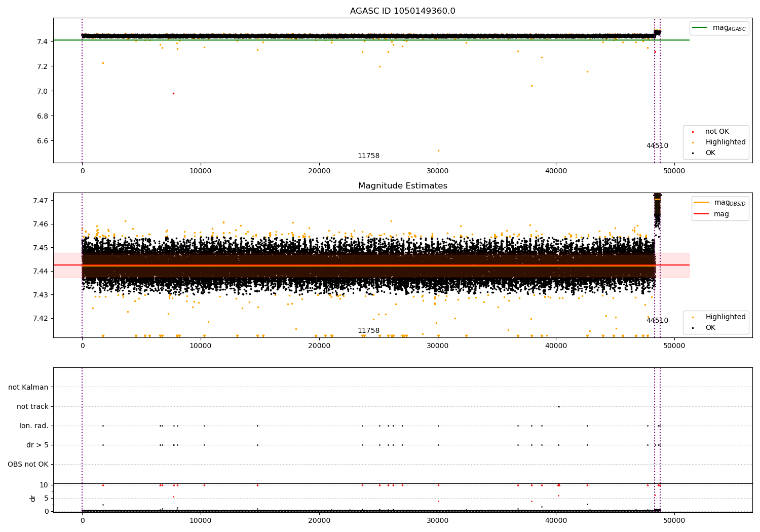
Task: Click the 5 tick on the dr axis
Action: click(46, 498)
